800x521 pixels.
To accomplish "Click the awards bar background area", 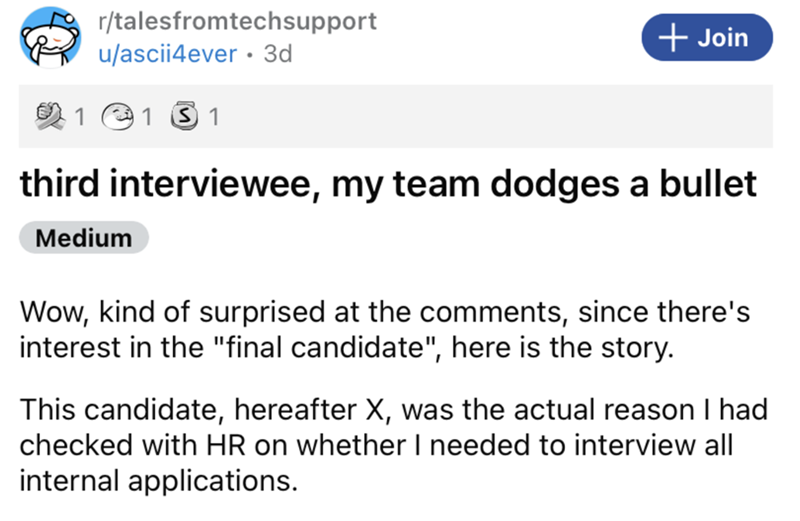I will [480, 118].
